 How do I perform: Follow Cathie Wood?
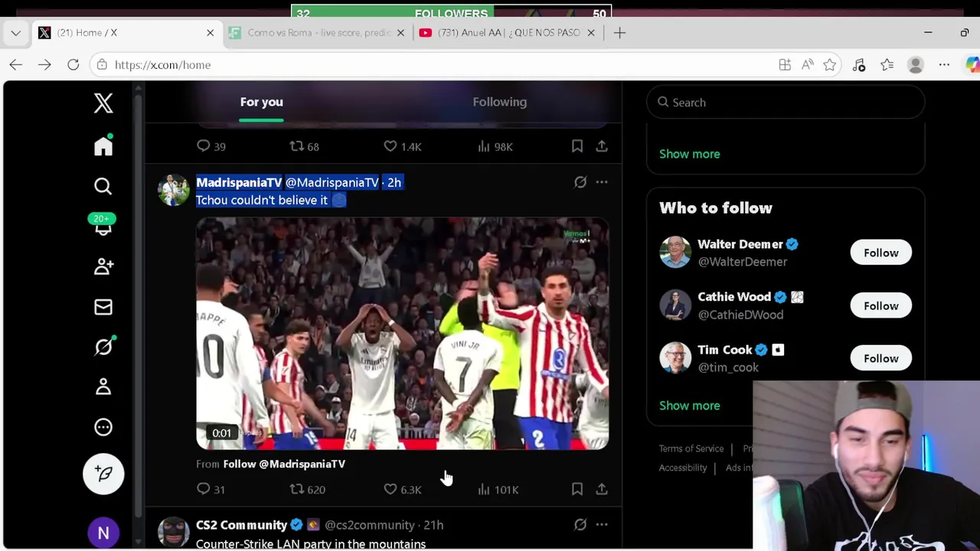(x=880, y=305)
